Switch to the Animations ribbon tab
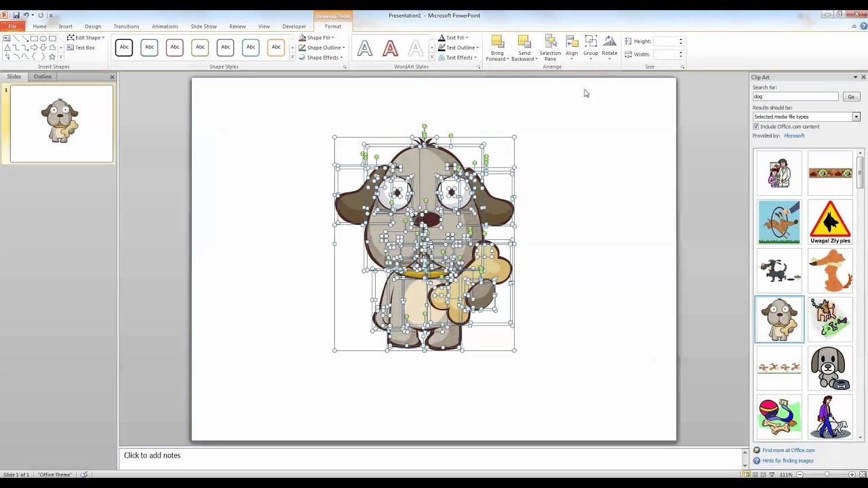This screenshot has height=488, width=868. pos(165,26)
